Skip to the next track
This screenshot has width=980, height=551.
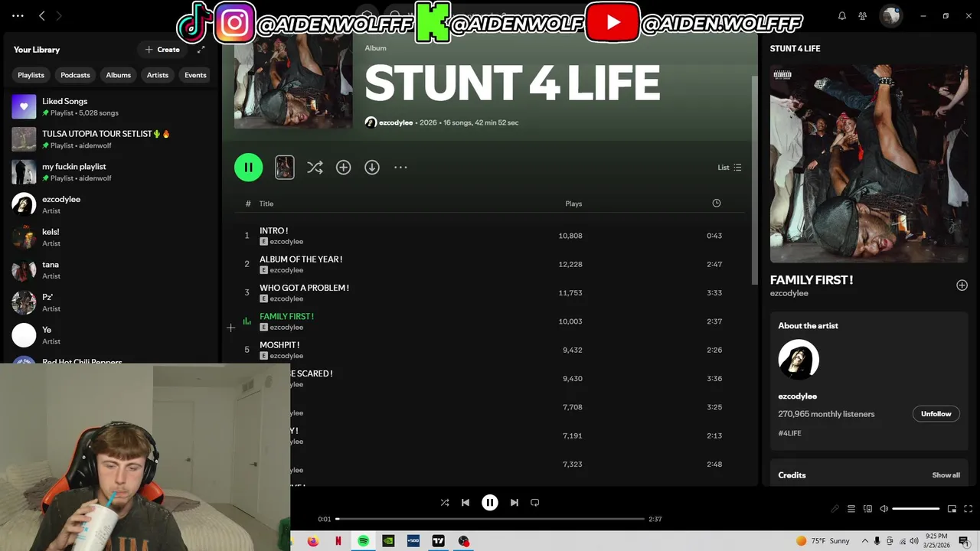[514, 502]
